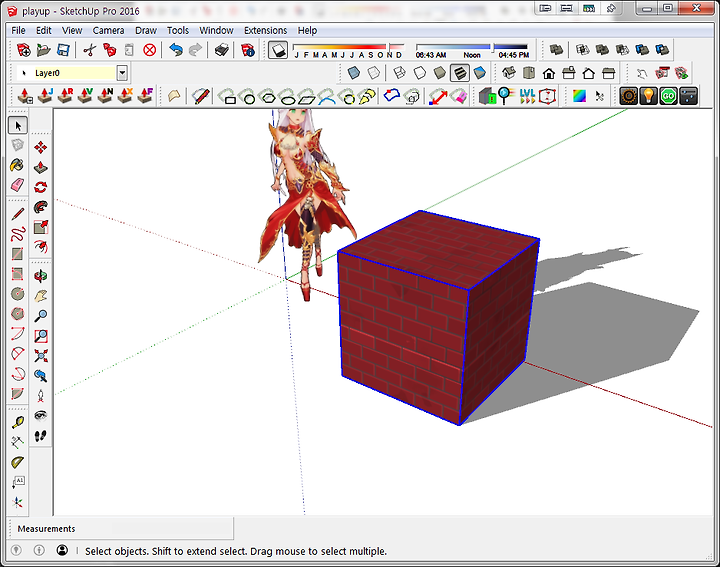The image size is (720, 567).
Task: Choose the Freehand drawing tool
Action: pos(17,234)
